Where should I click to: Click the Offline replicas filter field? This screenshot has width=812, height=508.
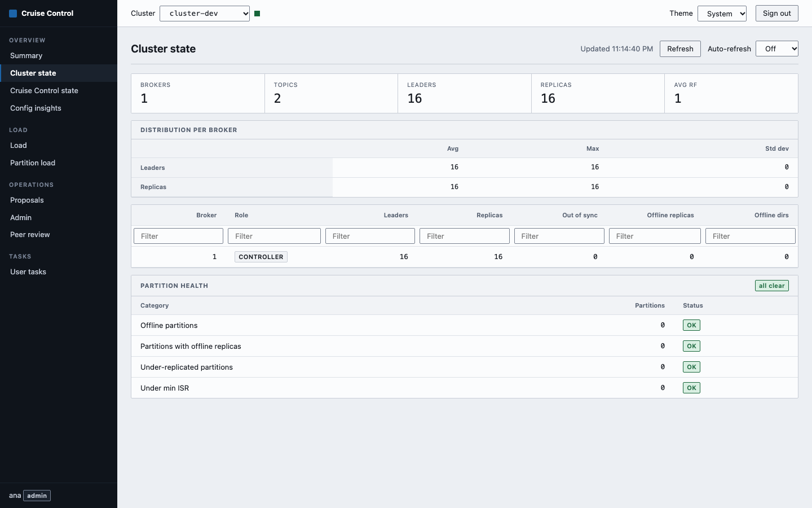click(x=655, y=236)
